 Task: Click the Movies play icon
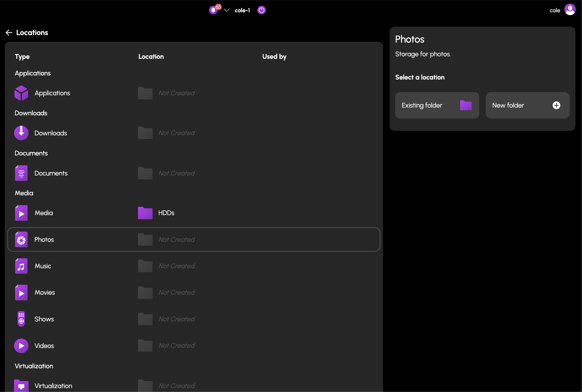pyautogui.click(x=21, y=292)
